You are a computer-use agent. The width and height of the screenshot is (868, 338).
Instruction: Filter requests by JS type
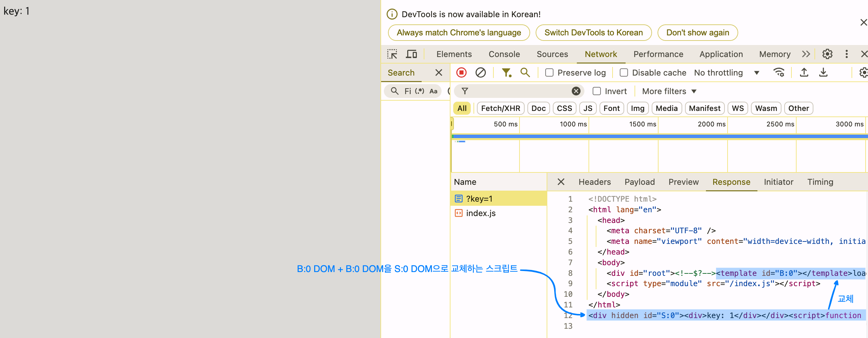(588, 108)
